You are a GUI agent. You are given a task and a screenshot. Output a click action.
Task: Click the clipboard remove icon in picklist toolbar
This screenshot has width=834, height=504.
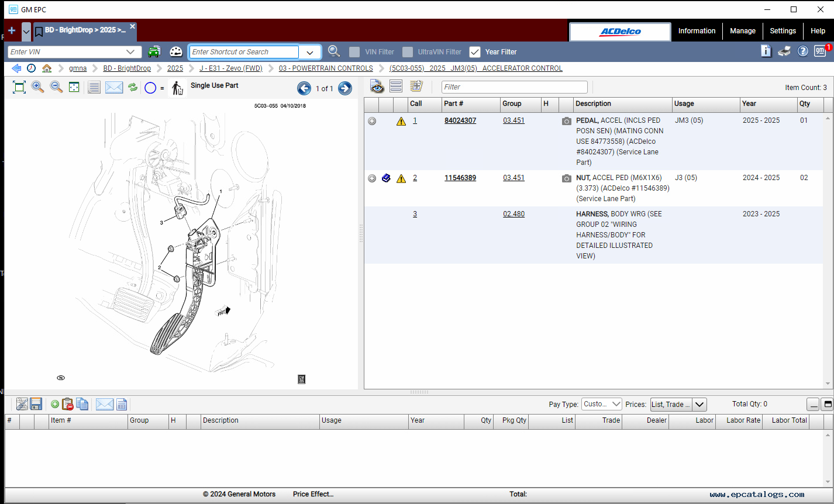click(x=68, y=404)
